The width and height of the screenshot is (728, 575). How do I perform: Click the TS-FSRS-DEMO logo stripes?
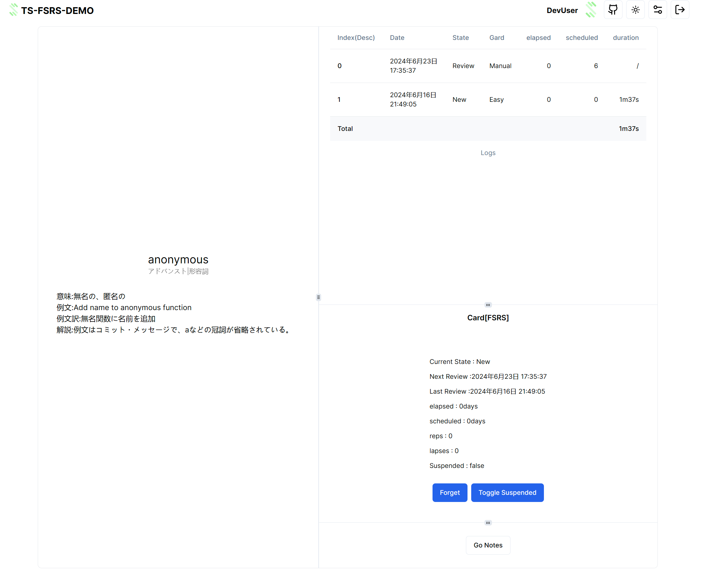(14, 10)
